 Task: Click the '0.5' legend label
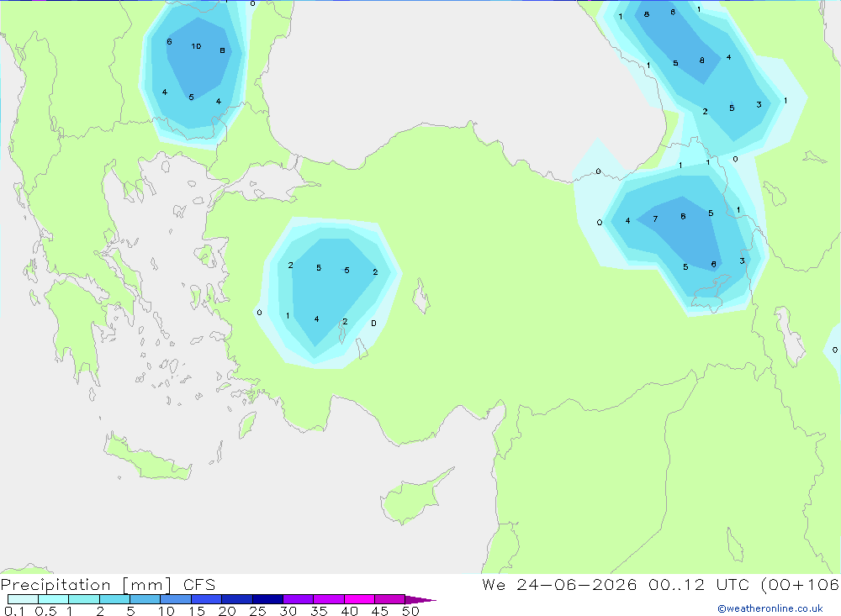click(45, 611)
